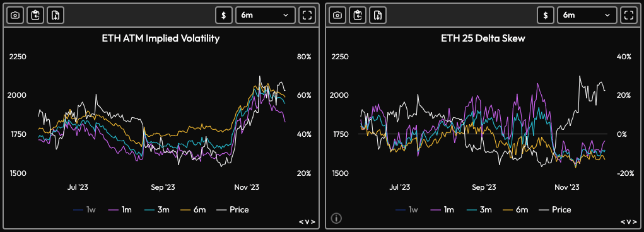
Task: Download the ETH 25 Delta Skew data
Action: [x=377, y=15]
